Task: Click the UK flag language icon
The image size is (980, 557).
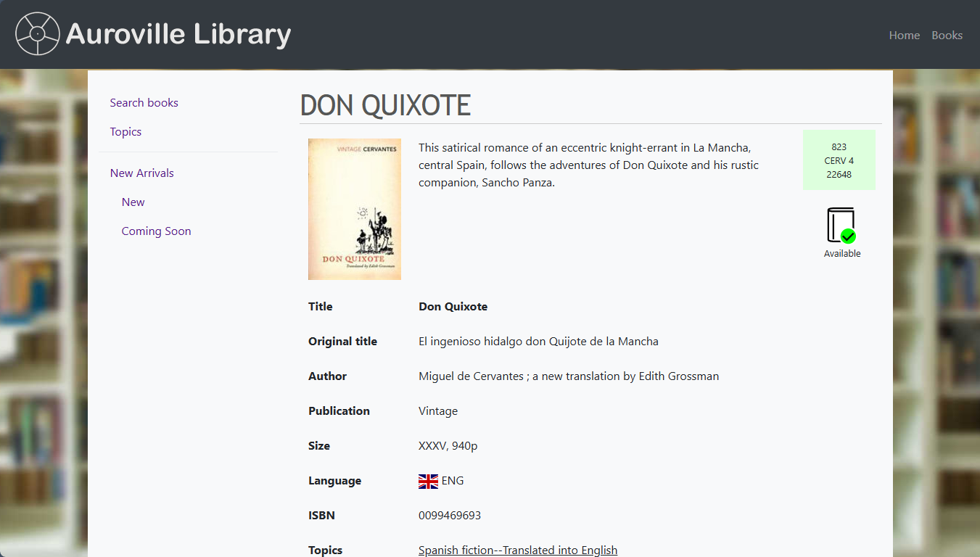Action: pos(428,481)
